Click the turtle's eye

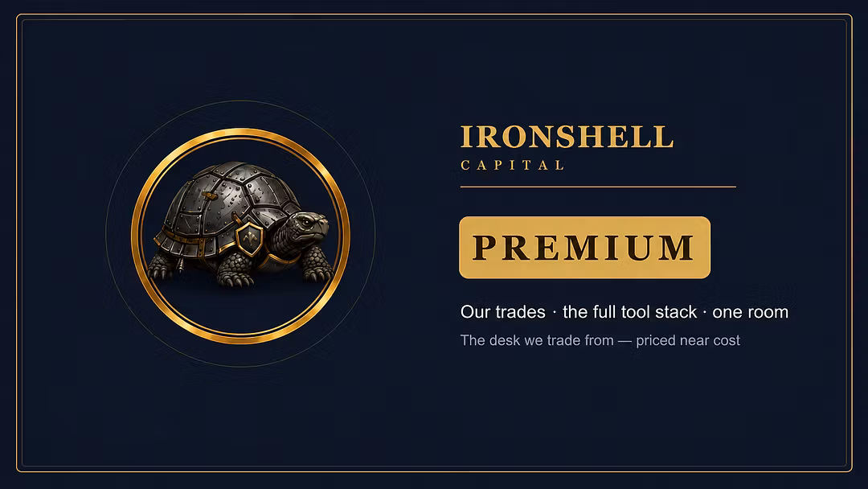306,222
